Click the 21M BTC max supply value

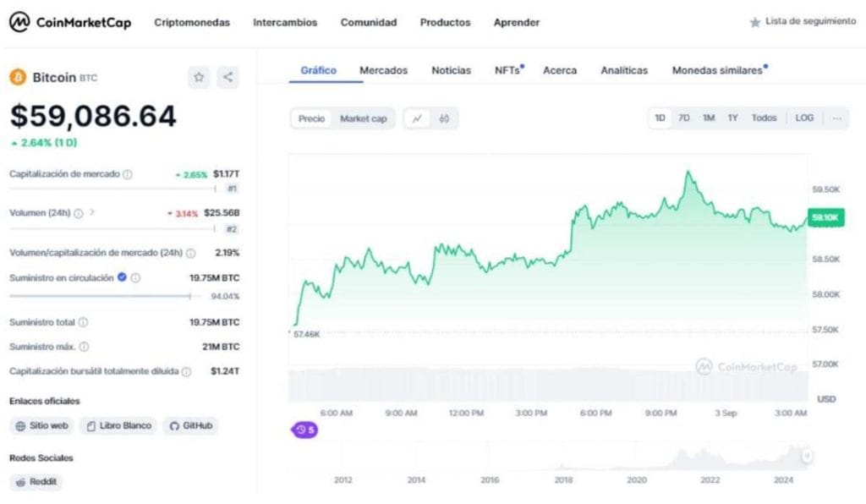(221, 348)
